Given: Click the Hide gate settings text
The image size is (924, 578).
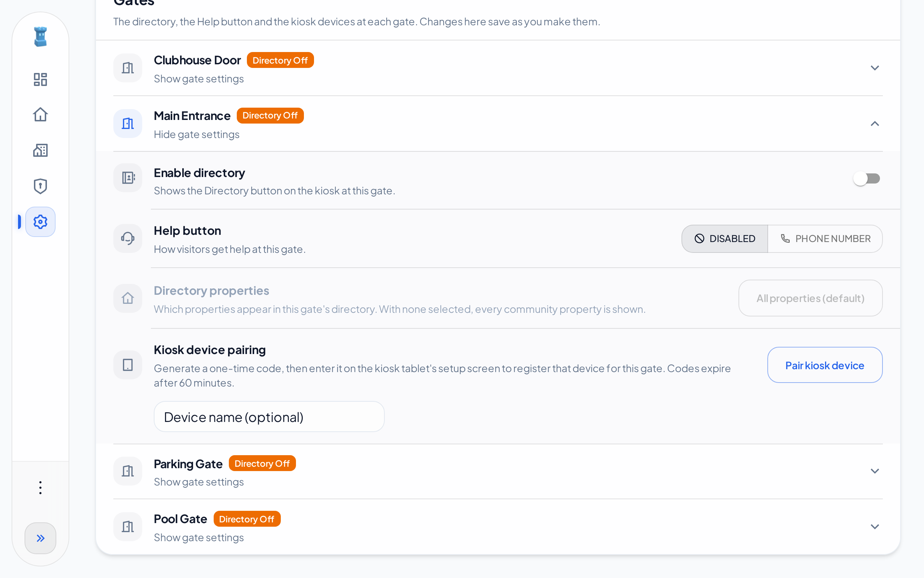Looking at the screenshot, I should click(x=197, y=134).
